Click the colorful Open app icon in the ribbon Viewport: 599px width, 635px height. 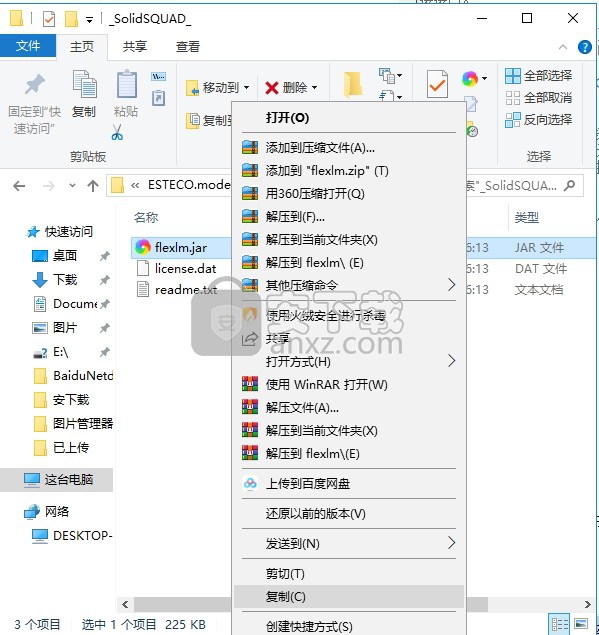(470, 79)
